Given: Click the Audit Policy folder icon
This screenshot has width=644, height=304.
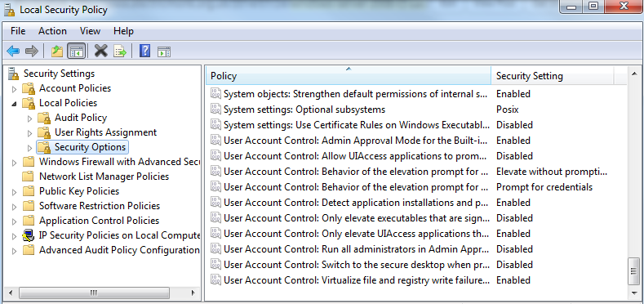Looking at the screenshot, I should 44,118.
